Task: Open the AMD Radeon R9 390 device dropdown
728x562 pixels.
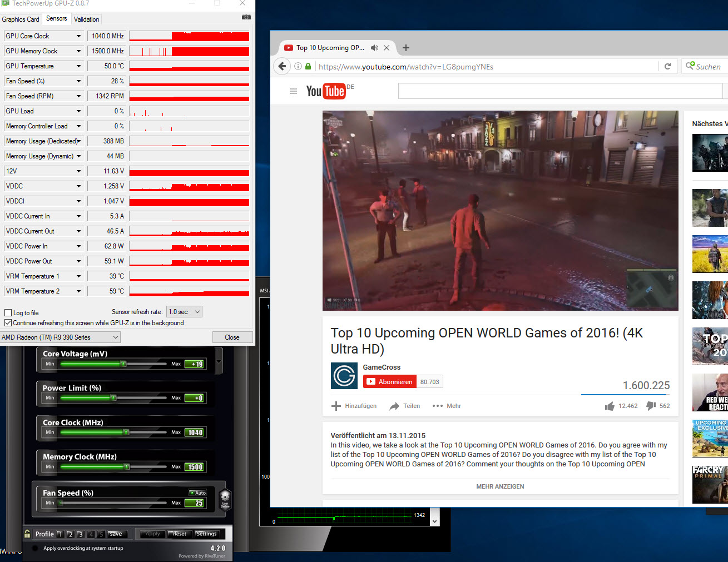Action: point(60,337)
